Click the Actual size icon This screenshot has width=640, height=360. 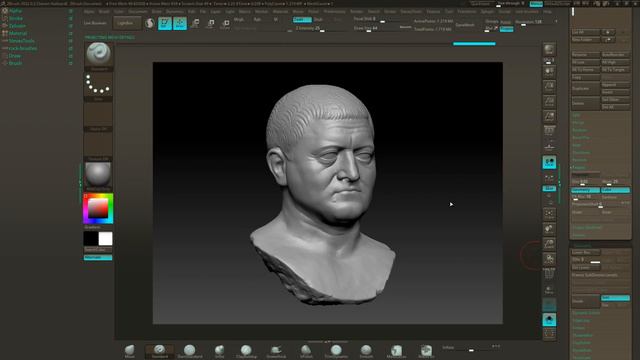tap(549, 101)
